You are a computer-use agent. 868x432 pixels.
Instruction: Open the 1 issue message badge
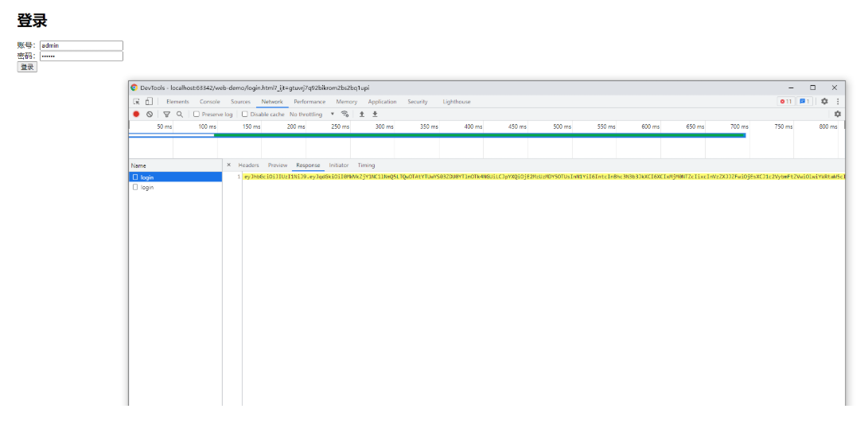[805, 101]
